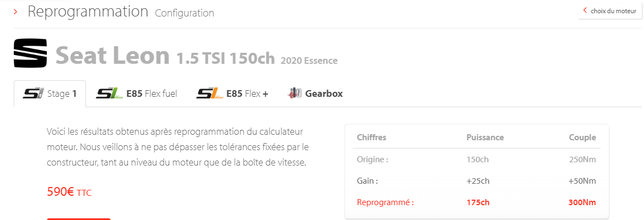Open the Gearbox tab

tap(315, 94)
